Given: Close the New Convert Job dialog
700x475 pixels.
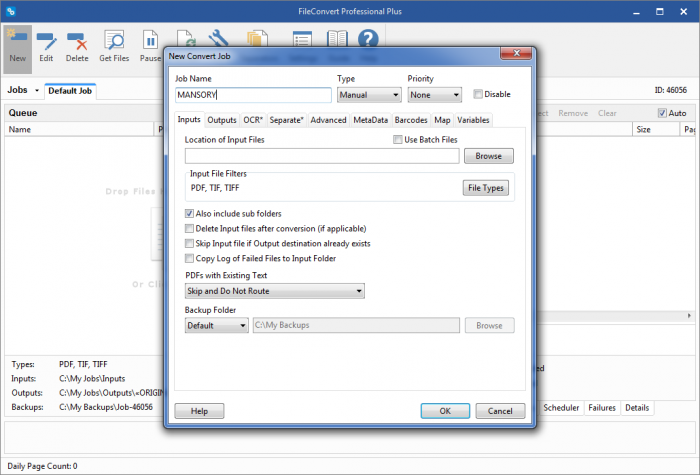Looking at the screenshot, I should click(x=516, y=53).
